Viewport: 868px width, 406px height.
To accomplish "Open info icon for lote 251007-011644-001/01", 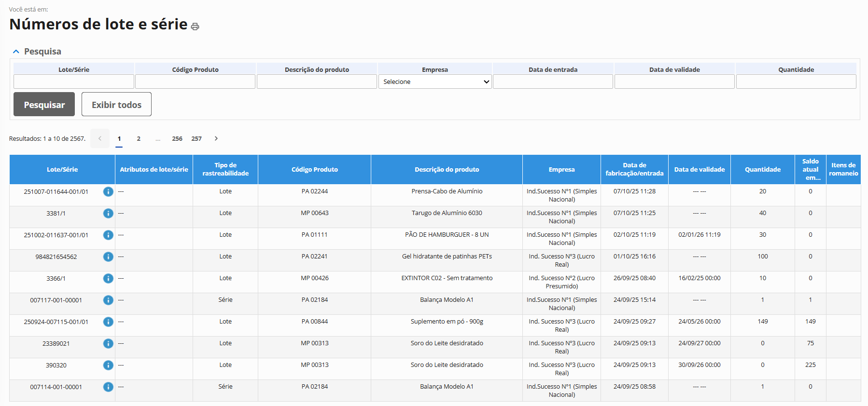I will tap(108, 191).
